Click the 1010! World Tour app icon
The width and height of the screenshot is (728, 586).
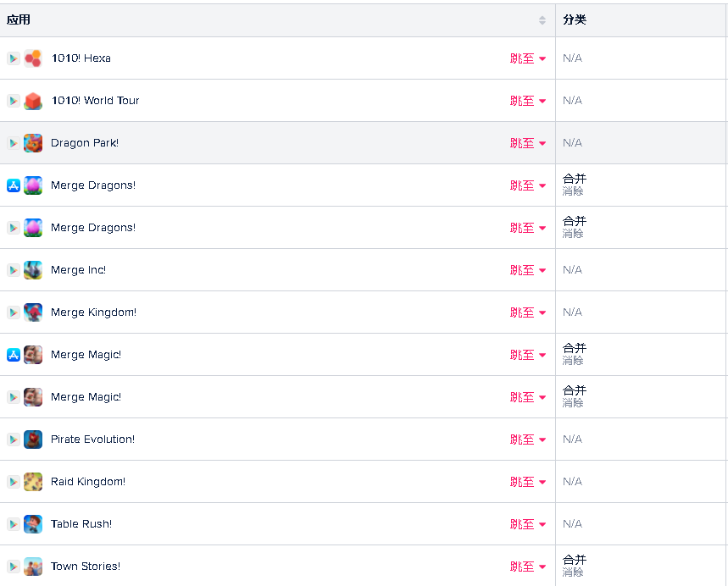pyautogui.click(x=33, y=101)
